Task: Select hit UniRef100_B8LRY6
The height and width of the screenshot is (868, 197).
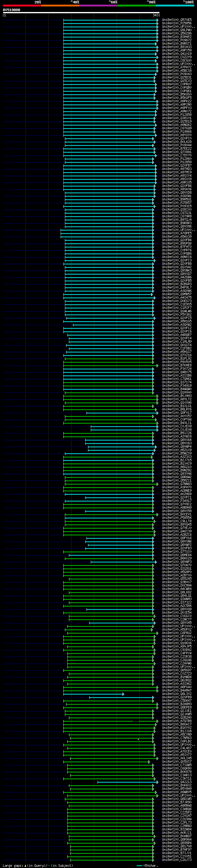Action: click(177, 410)
